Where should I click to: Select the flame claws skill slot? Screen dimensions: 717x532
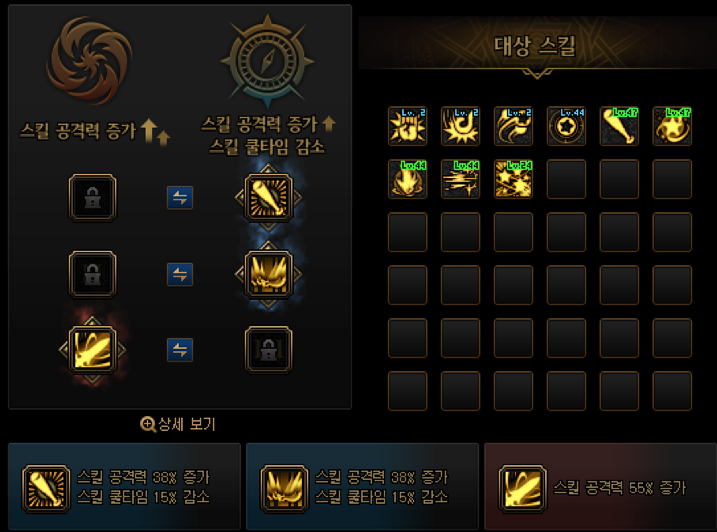click(x=268, y=274)
